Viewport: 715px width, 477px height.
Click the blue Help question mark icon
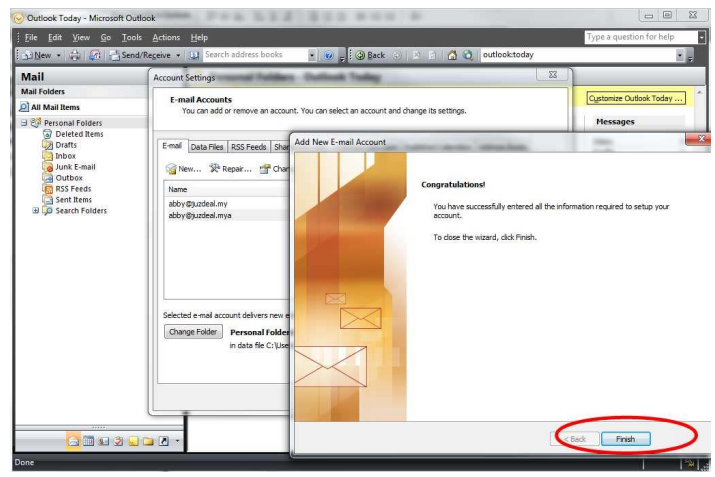[328, 55]
